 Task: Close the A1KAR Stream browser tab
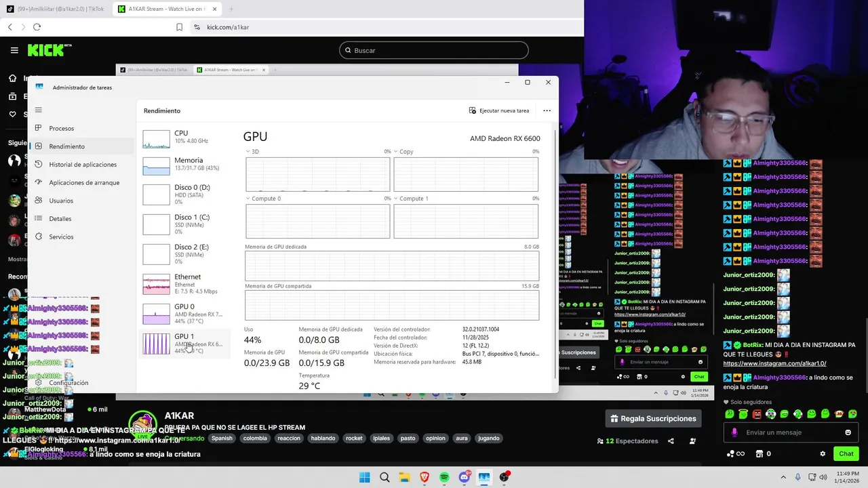[x=214, y=9]
